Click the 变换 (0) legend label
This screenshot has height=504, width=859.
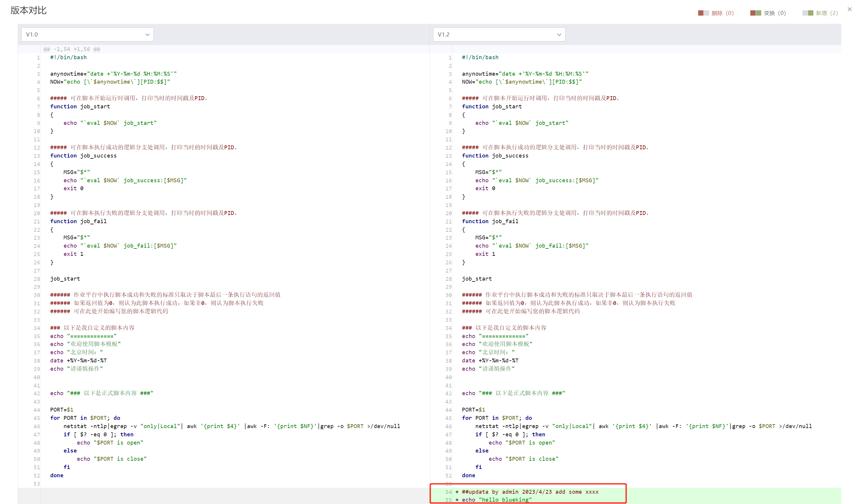click(x=774, y=13)
